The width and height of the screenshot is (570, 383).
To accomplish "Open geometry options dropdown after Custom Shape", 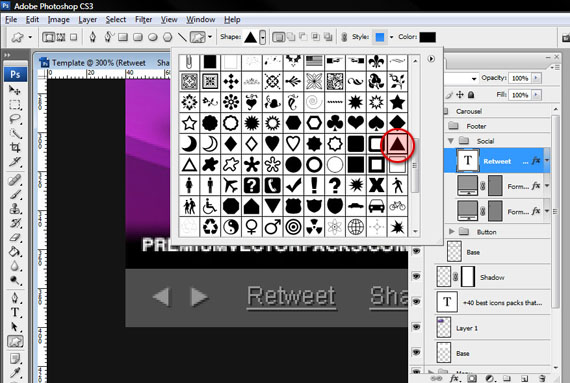I will [x=210, y=37].
